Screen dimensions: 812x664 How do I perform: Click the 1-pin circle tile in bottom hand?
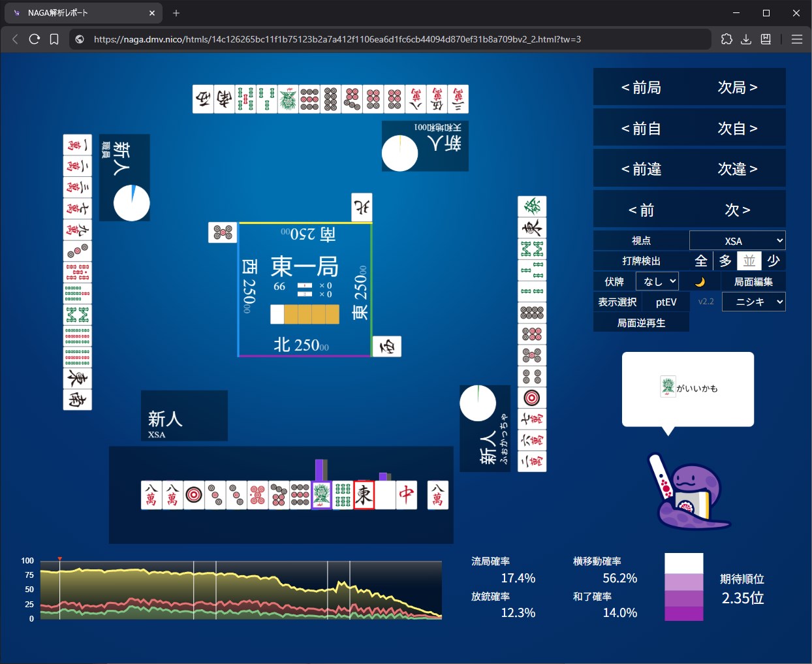(x=194, y=496)
